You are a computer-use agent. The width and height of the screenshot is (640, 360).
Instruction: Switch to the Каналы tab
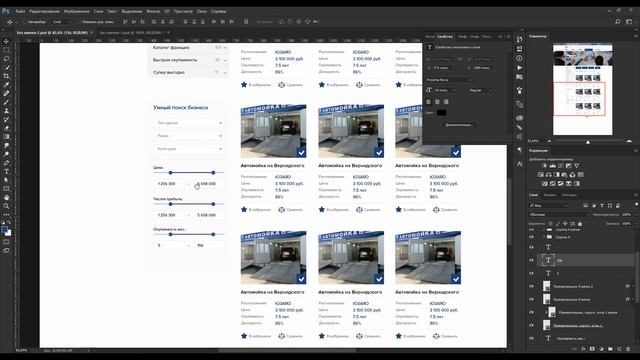pyautogui.click(x=550, y=195)
